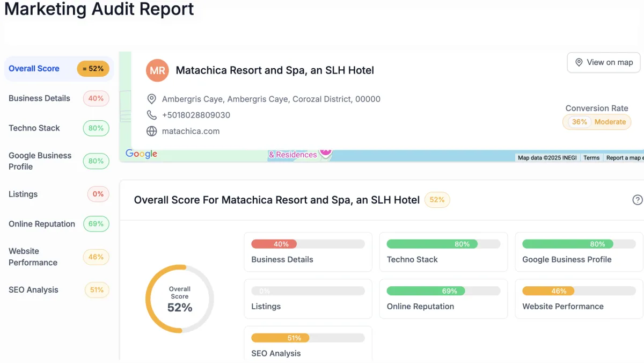Go to Google Business Profile section
Viewport: 644px width, 363px height.
pyautogui.click(x=40, y=161)
